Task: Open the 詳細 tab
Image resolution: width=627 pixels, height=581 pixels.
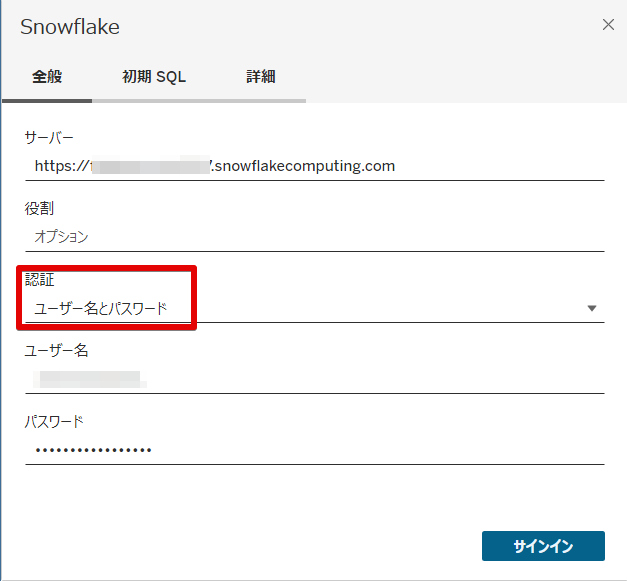Action: 261,76
